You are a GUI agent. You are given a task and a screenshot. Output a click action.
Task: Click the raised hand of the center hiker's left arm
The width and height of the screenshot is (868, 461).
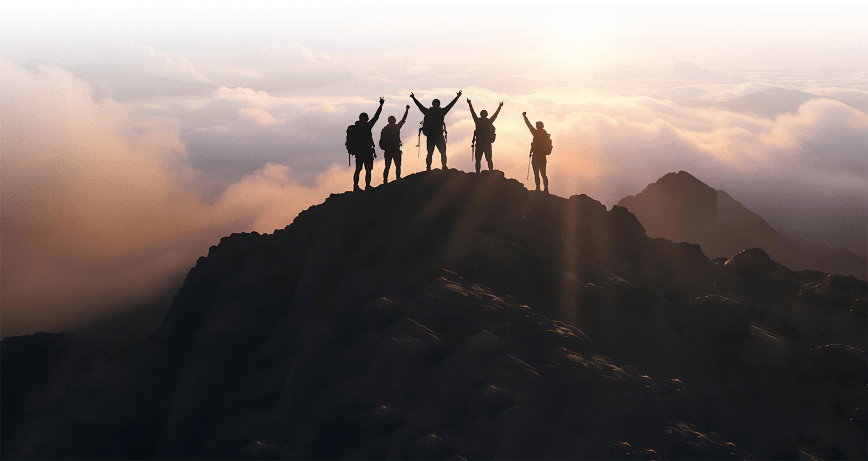413,95
